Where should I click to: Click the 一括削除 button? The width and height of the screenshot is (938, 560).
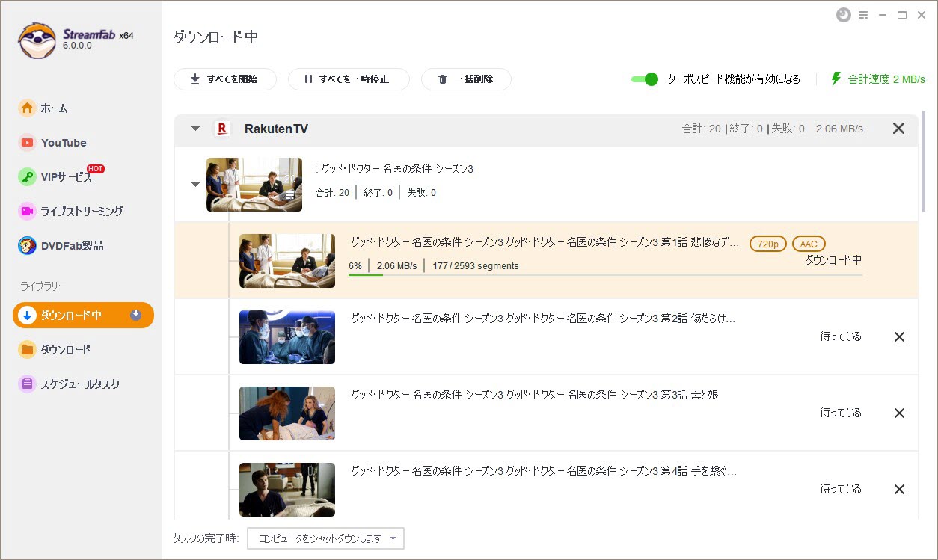click(466, 79)
